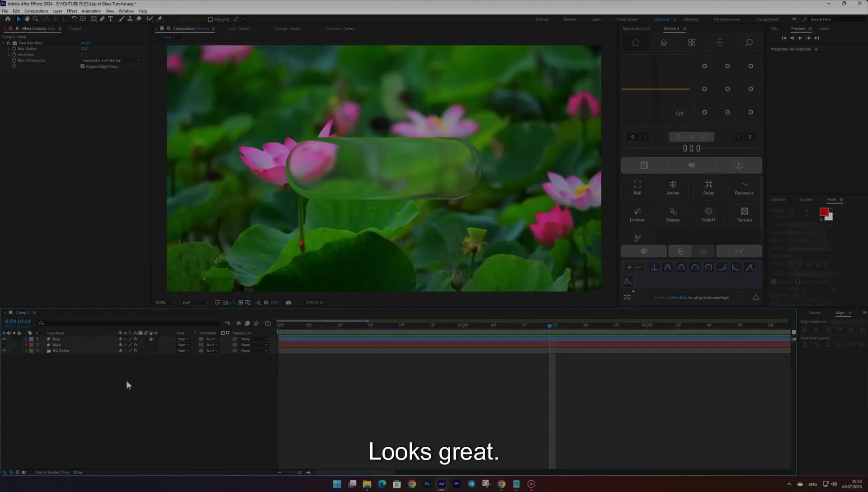Screen dimensions: 868x492
Task: Open the Animation menu
Action: tap(91, 11)
